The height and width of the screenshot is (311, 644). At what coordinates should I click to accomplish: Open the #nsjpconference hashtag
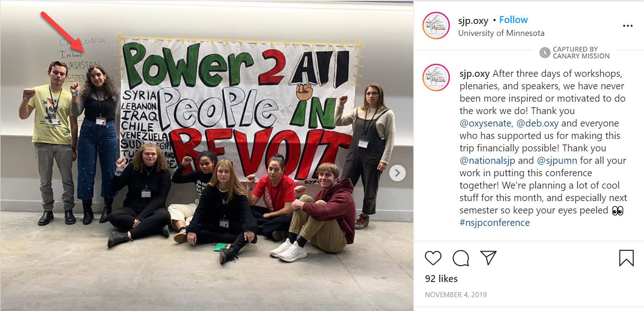494,223
